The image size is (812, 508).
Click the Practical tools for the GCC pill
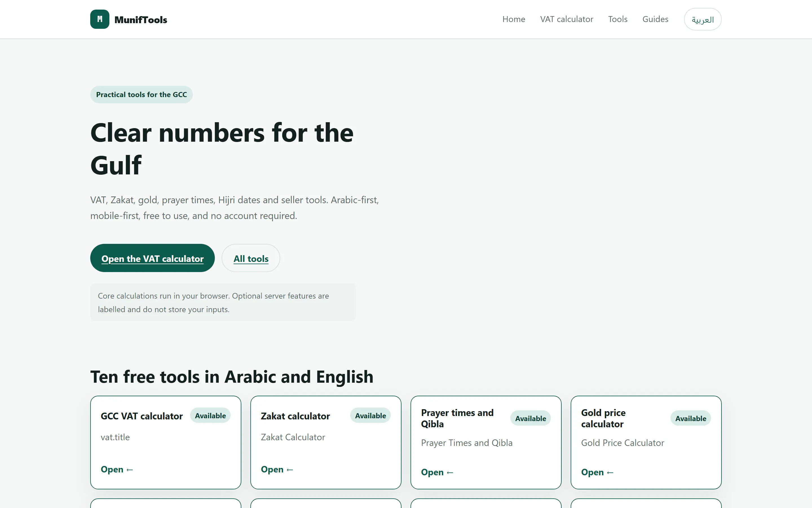coord(141,95)
